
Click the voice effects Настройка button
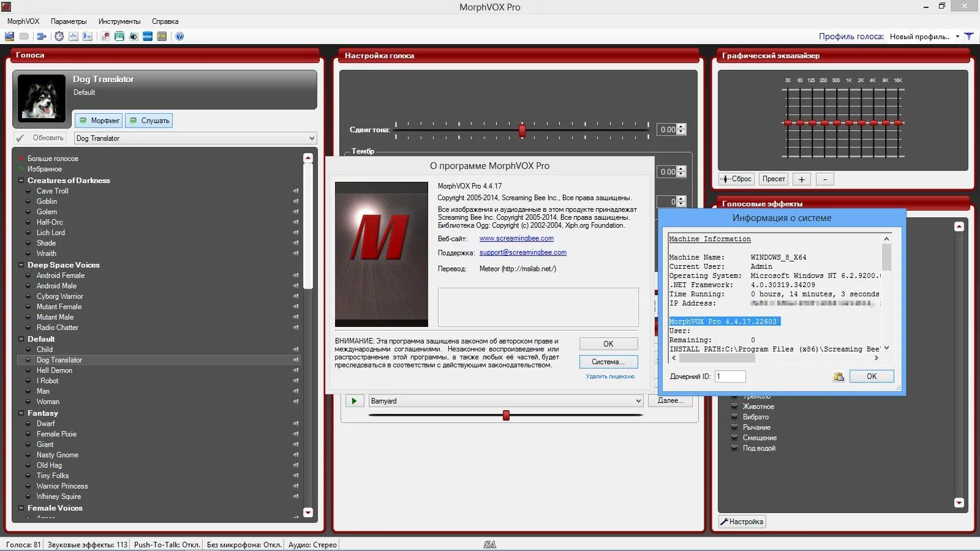click(x=742, y=522)
